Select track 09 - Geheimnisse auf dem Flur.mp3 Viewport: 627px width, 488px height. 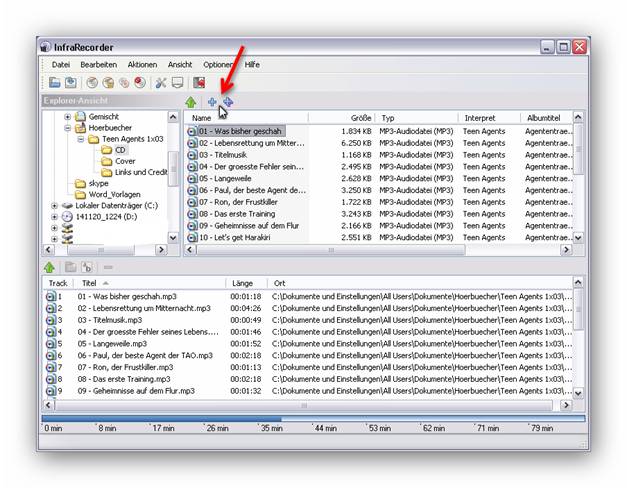coord(136,391)
